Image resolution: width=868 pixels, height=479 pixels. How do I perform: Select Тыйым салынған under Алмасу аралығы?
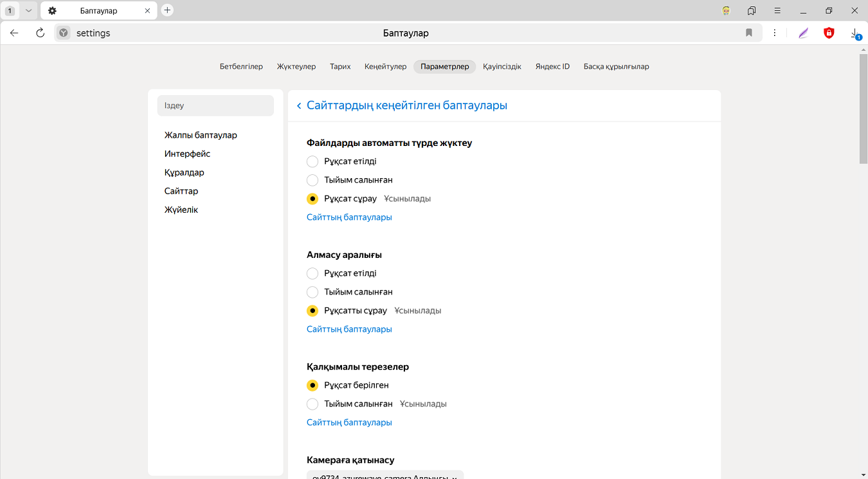coord(312,292)
